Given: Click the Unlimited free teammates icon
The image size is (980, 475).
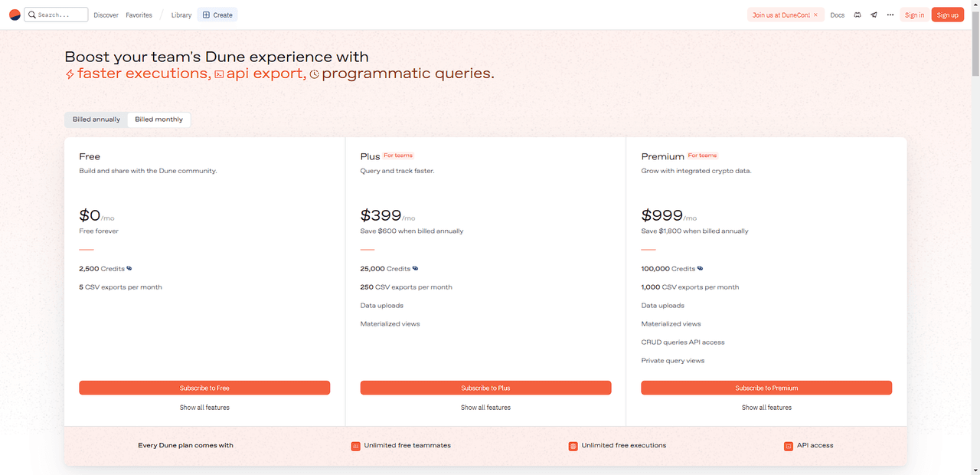Looking at the screenshot, I should 355,446.
